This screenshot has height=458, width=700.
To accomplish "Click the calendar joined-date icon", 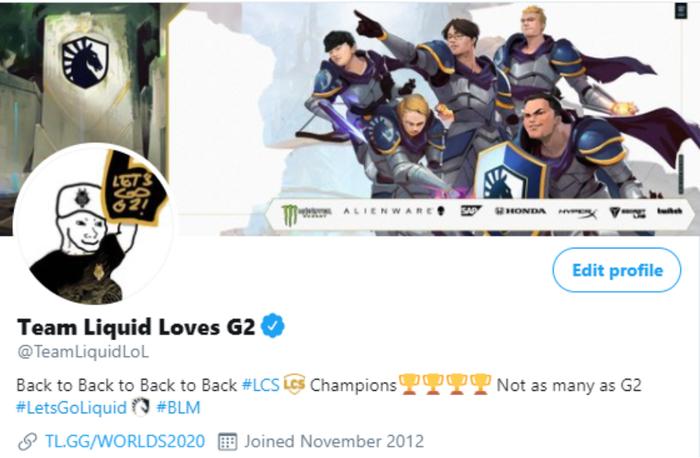I will [227, 441].
